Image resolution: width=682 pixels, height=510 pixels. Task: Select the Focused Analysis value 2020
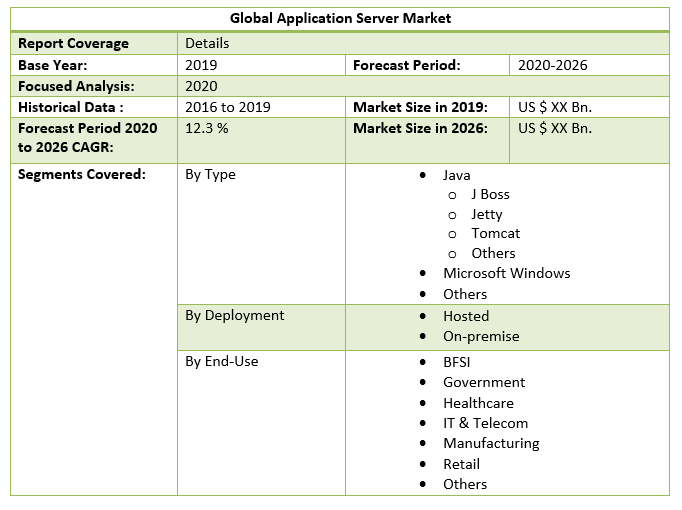point(202,86)
